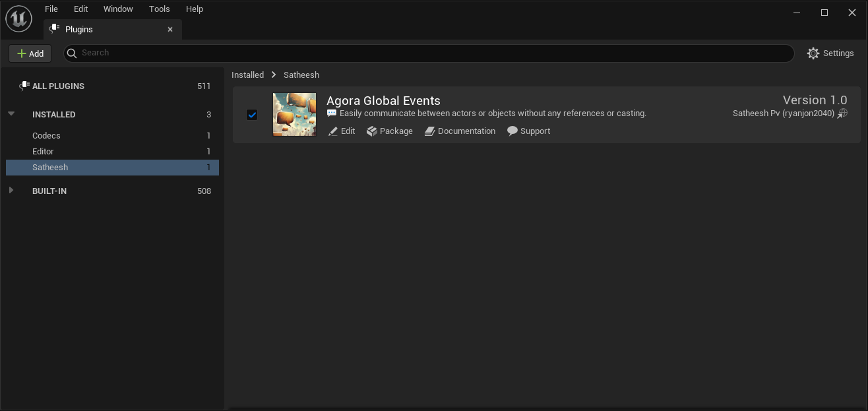The width and height of the screenshot is (868, 411).
Task: Click the Unreal Engine logo icon
Action: pos(18,18)
